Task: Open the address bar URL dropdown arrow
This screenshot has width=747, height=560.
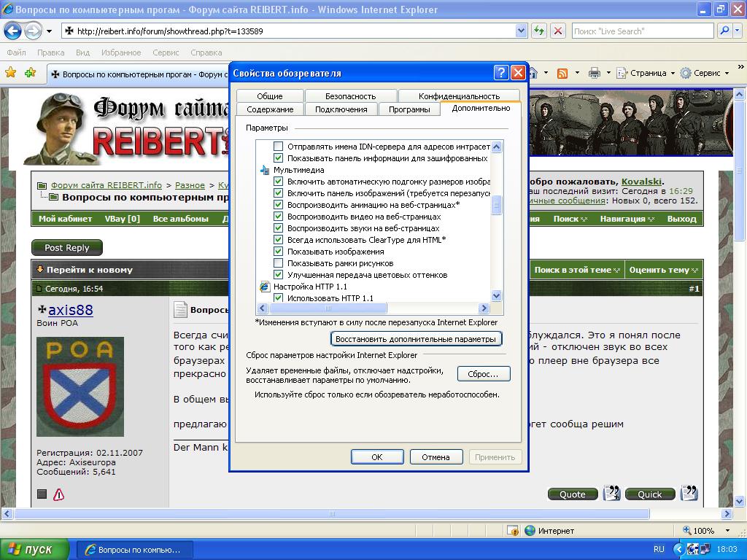Action: (521, 31)
